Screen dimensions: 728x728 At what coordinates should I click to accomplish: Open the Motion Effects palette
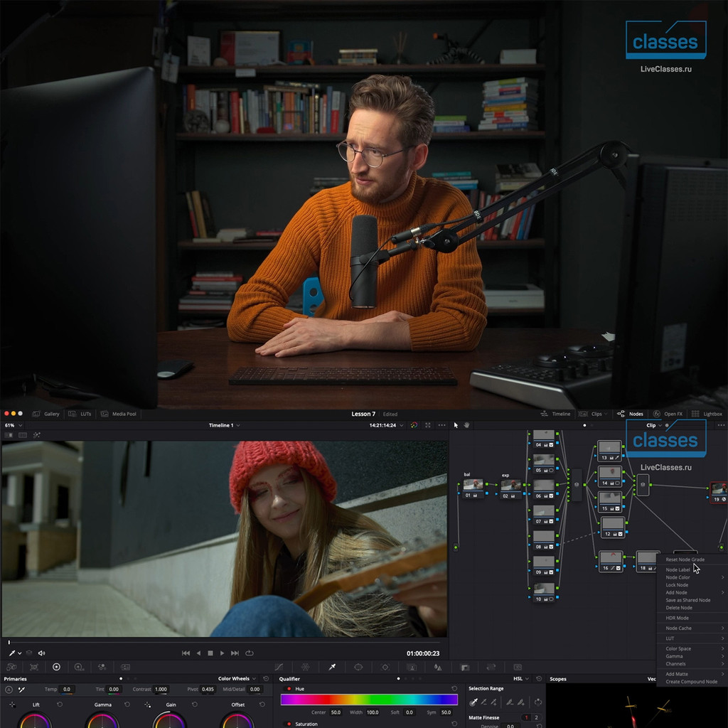[125, 667]
